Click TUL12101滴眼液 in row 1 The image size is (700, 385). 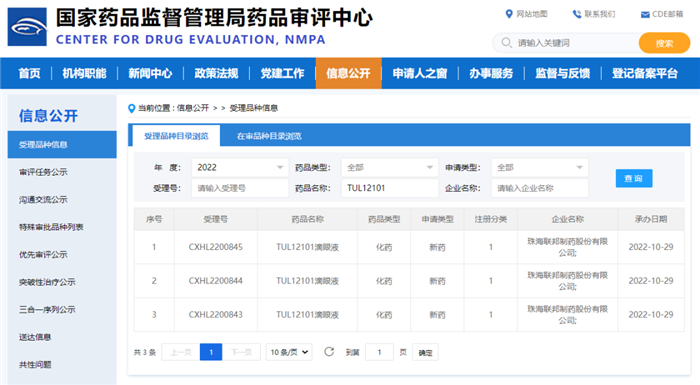308,247
